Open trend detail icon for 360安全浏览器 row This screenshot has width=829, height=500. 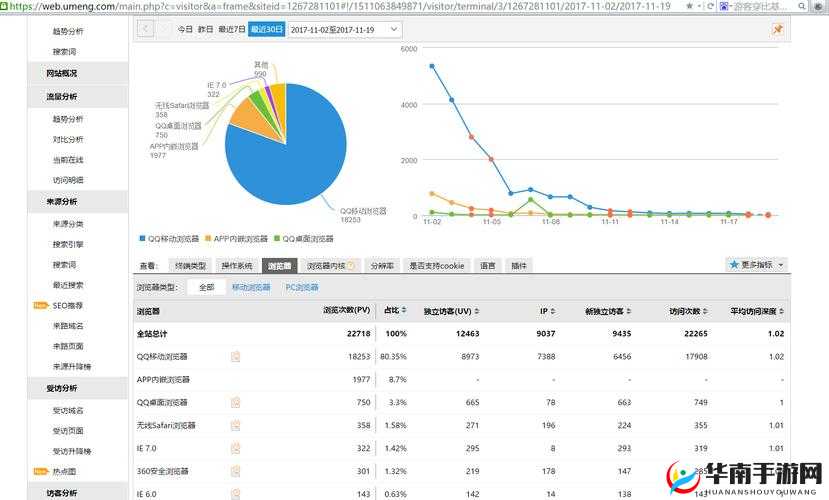pos(235,471)
